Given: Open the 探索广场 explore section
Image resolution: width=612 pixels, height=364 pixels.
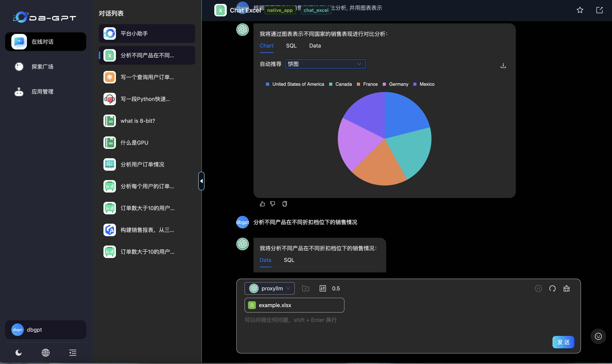Looking at the screenshot, I should click(x=42, y=67).
